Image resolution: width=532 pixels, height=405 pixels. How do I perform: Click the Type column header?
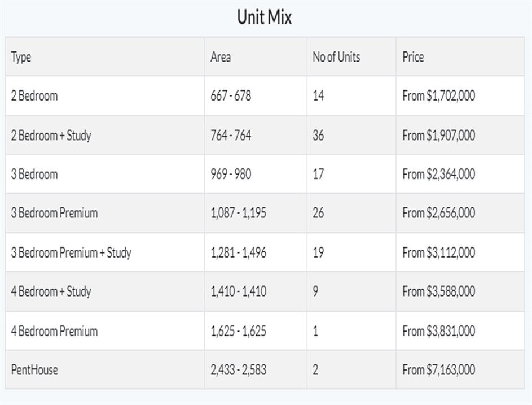(x=21, y=57)
